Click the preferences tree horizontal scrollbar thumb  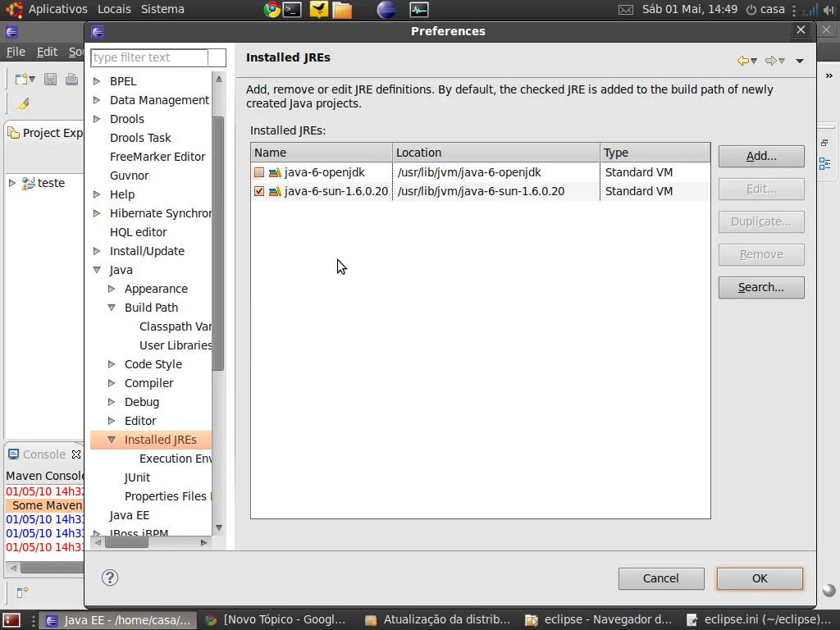pos(126,542)
